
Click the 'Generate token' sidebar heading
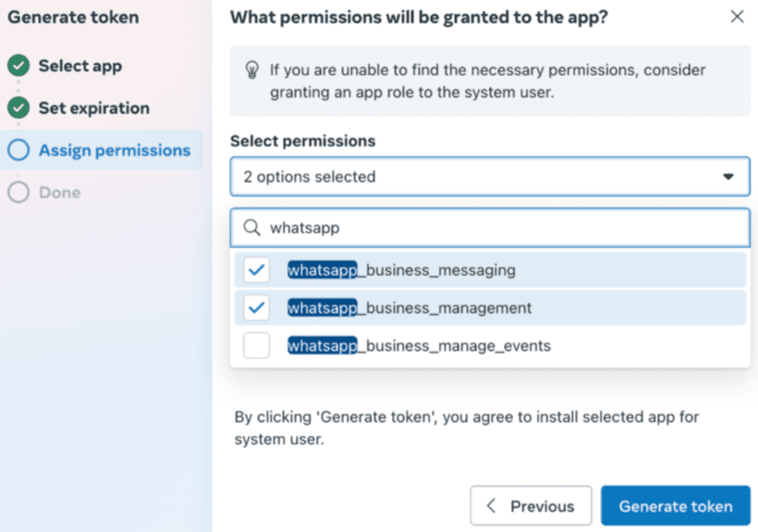73,18
